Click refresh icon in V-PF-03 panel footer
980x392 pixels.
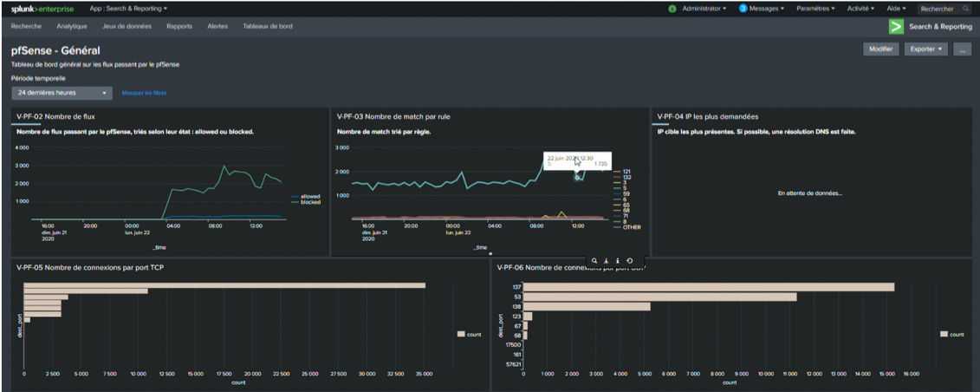coord(630,260)
